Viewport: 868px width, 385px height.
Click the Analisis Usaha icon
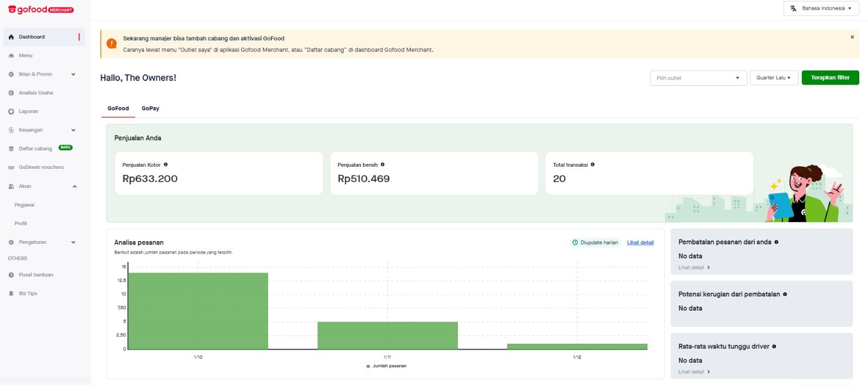point(11,93)
